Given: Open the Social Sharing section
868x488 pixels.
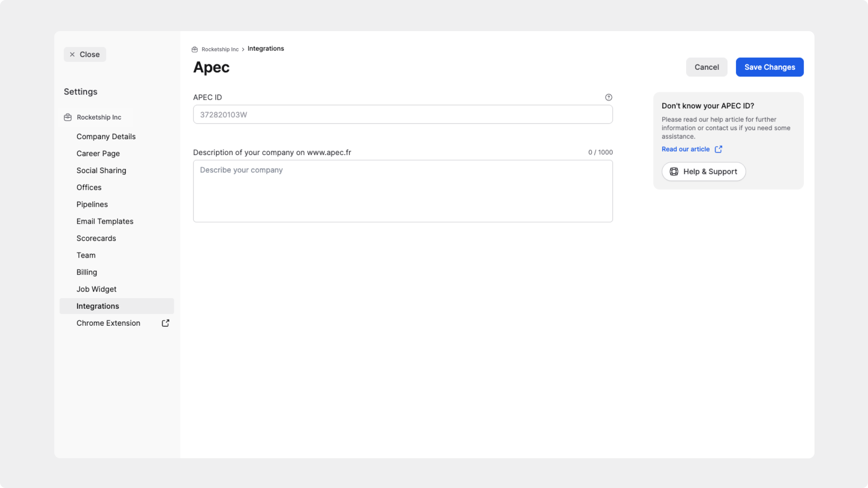Looking at the screenshot, I should pyautogui.click(x=101, y=171).
